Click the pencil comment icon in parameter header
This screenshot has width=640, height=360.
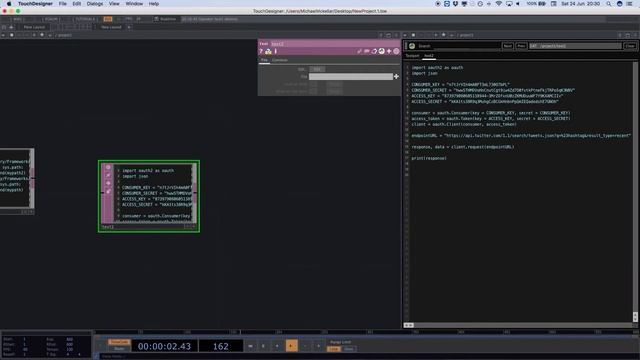click(359, 51)
